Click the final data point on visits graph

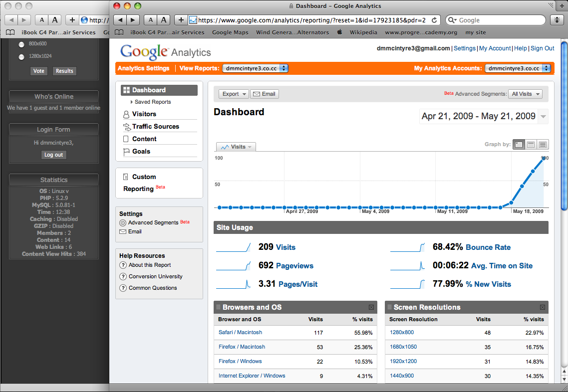[x=544, y=158]
